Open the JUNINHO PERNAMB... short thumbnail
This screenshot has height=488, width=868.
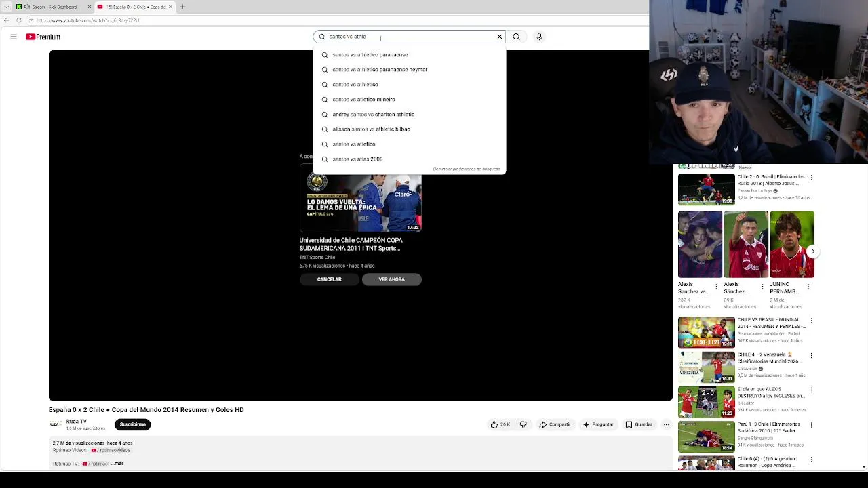[791, 244]
